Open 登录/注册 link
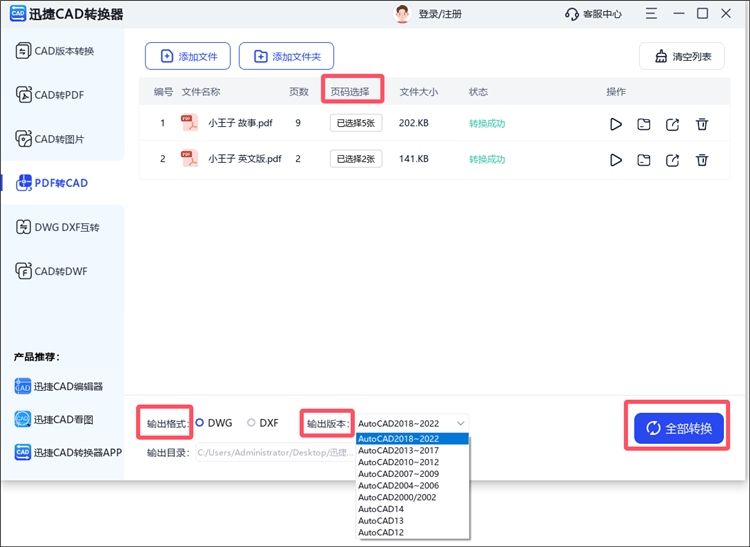 point(440,14)
